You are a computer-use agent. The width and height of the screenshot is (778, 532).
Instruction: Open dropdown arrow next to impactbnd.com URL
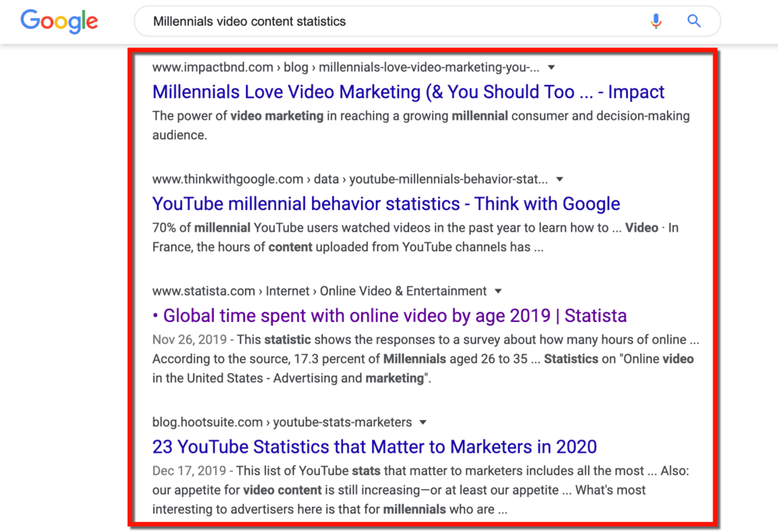tap(551, 68)
